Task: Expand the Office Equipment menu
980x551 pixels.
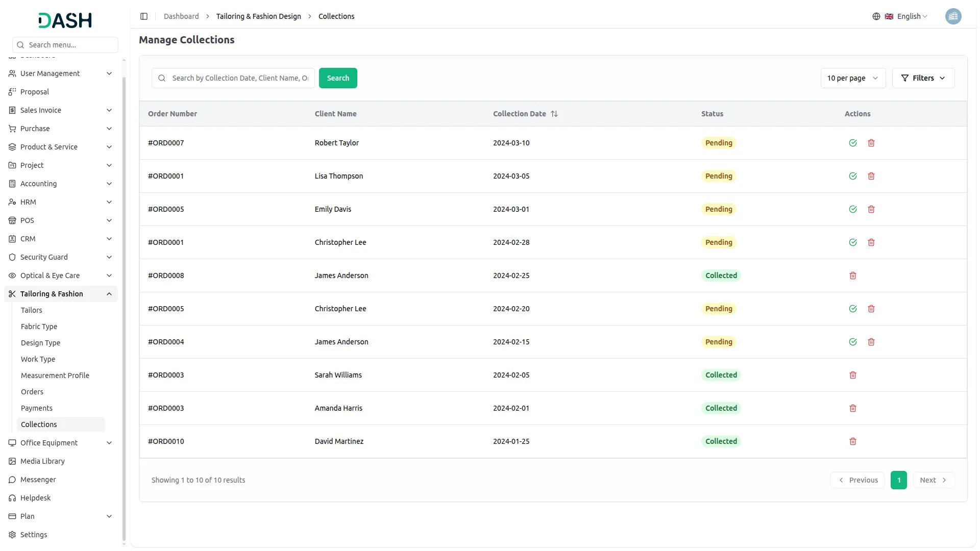Action: 60,443
